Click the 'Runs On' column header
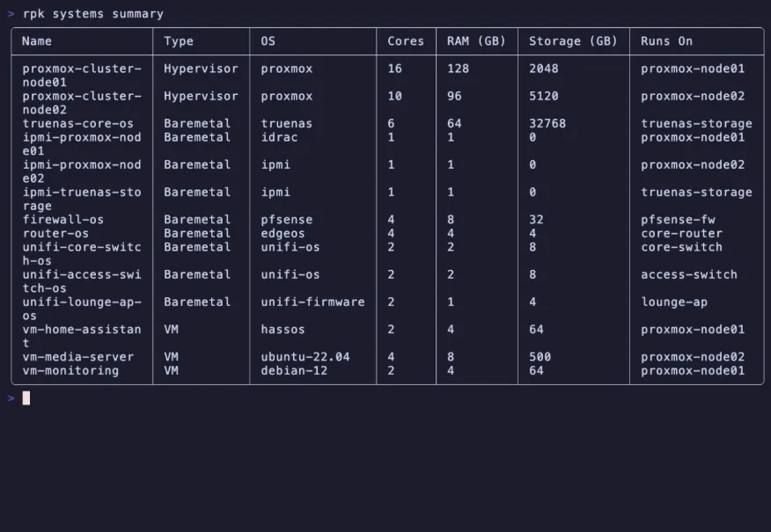Image resolution: width=771 pixels, height=532 pixels. 666,41
